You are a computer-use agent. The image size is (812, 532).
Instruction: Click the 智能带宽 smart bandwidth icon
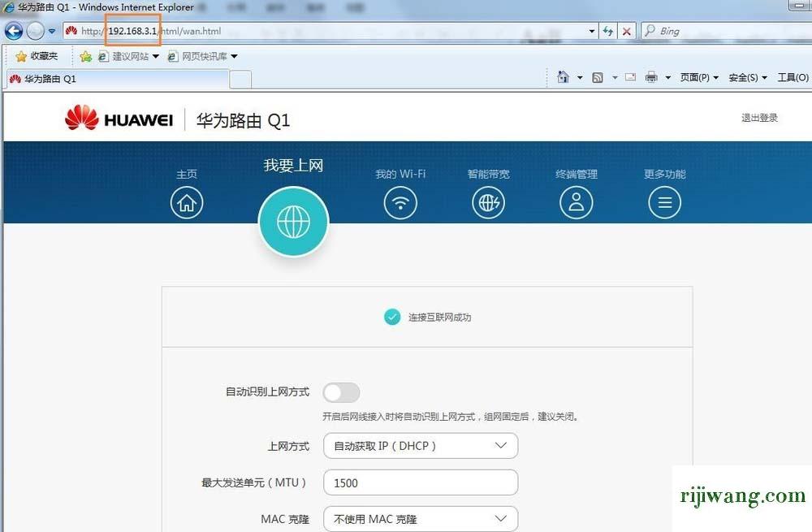point(488,202)
